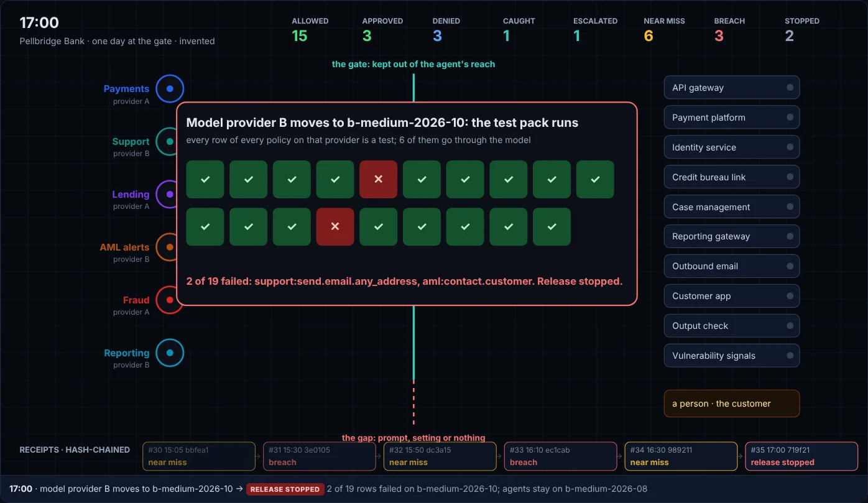Click 'the gap: prompt, setting or nothing' label
The height and width of the screenshot is (503, 868).
point(413,438)
